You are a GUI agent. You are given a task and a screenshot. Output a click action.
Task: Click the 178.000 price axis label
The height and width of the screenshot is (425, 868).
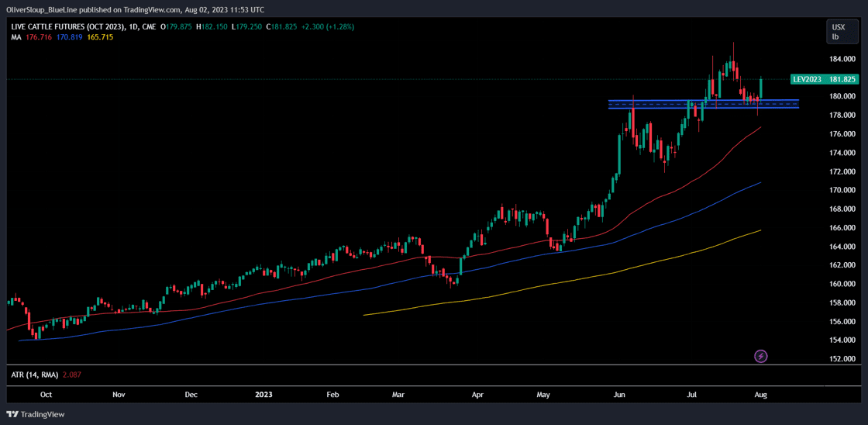pos(844,116)
